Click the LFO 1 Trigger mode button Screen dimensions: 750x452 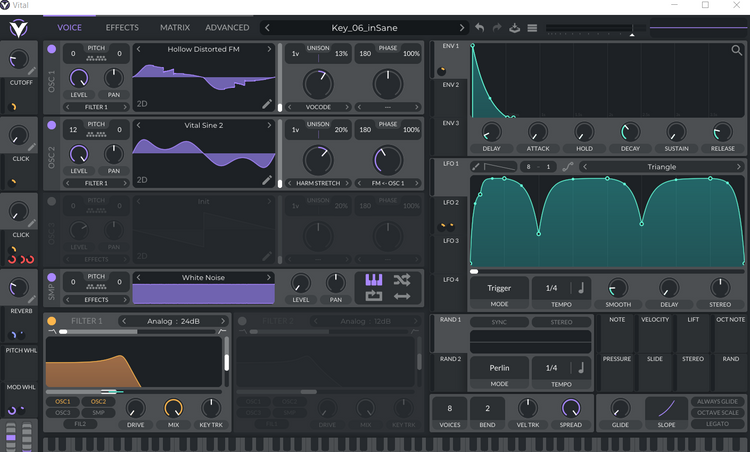[x=499, y=288]
